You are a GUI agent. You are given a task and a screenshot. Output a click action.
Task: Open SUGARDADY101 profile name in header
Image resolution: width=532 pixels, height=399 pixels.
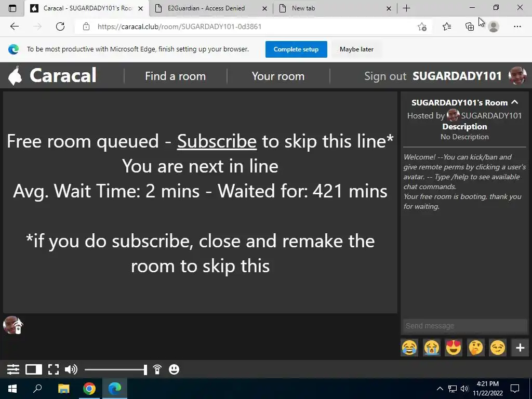click(457, 76)
